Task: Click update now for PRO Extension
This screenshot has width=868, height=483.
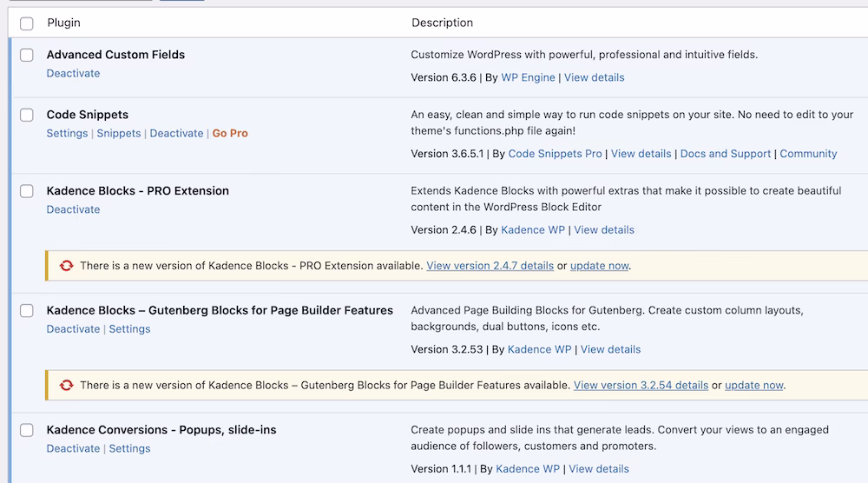Action: (x=600, y=266)
